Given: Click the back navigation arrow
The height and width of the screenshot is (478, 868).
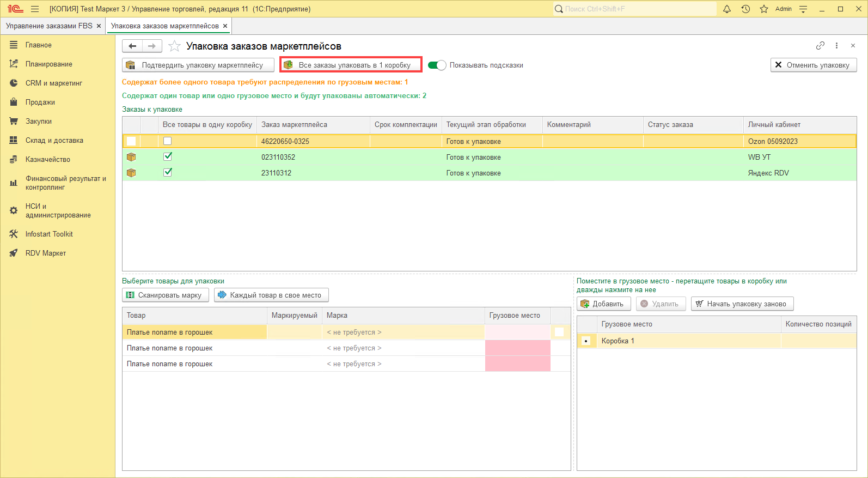Looking at the screenshot, I should 132,46.
